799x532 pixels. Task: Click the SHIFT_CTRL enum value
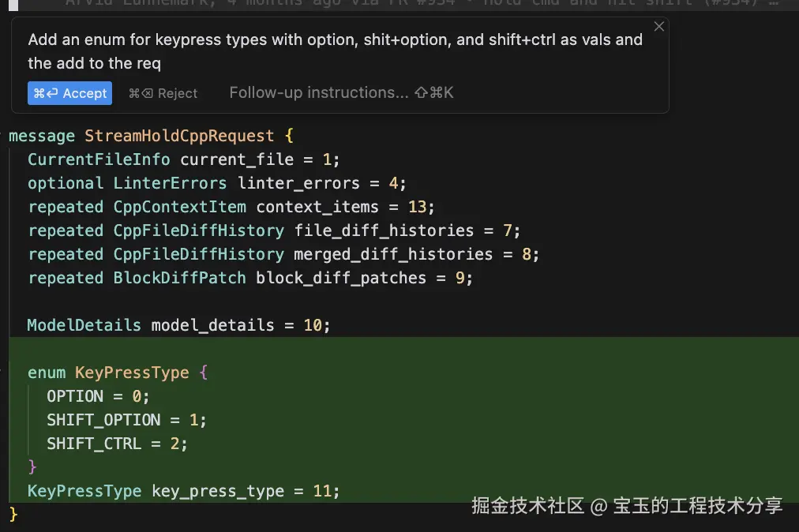click(x=94, y=444)
